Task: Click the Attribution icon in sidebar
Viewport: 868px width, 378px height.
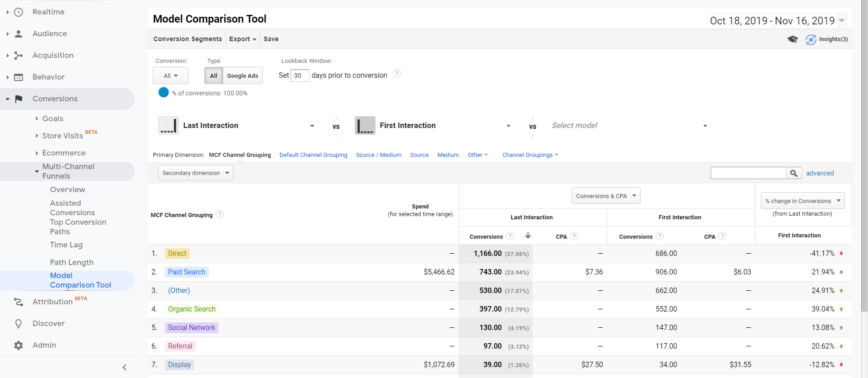Action: (19, 302)
